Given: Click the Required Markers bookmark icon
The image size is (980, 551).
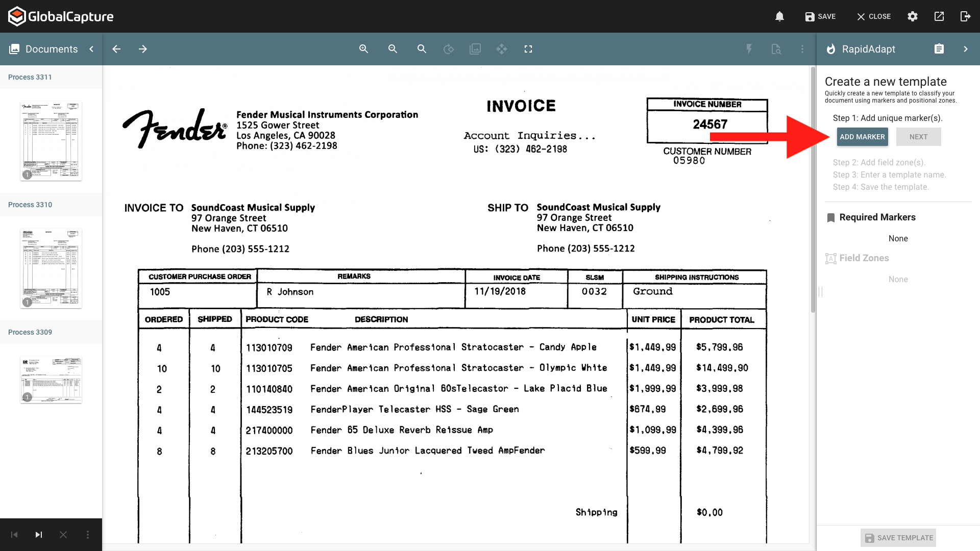Looking at the screenshot, I should 831,218.
